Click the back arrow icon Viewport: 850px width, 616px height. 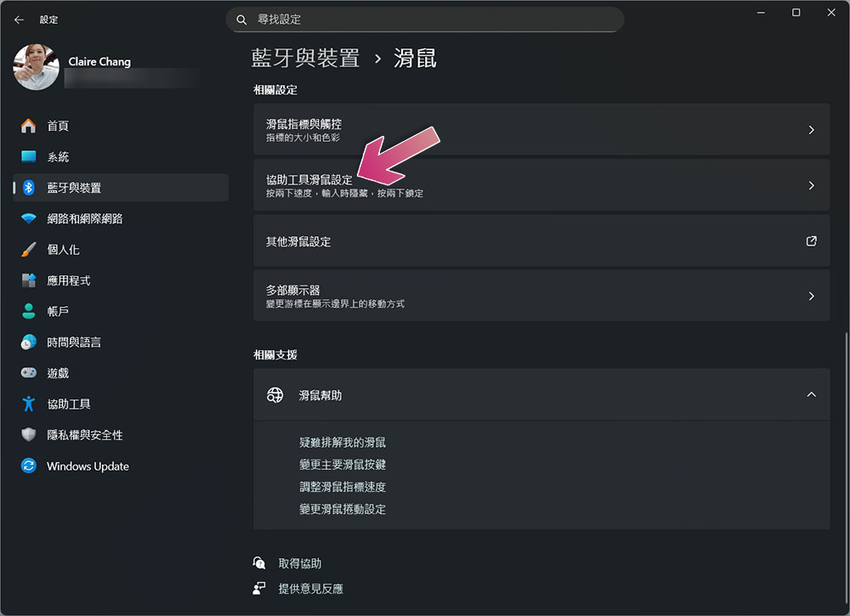[x=19, y=20]
